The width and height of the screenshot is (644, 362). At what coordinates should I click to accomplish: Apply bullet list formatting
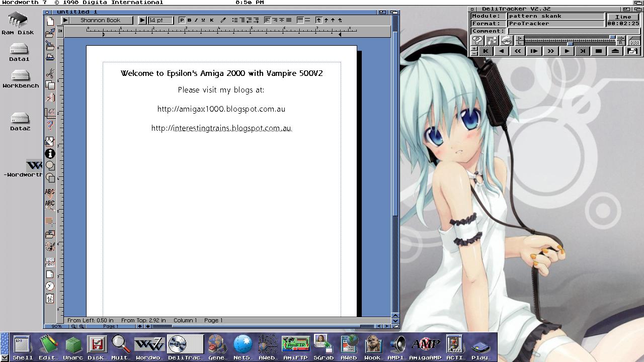[235, 20]
